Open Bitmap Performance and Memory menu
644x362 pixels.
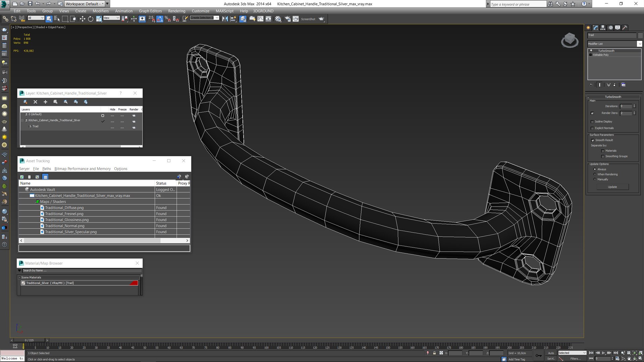(x=82, y=169)
